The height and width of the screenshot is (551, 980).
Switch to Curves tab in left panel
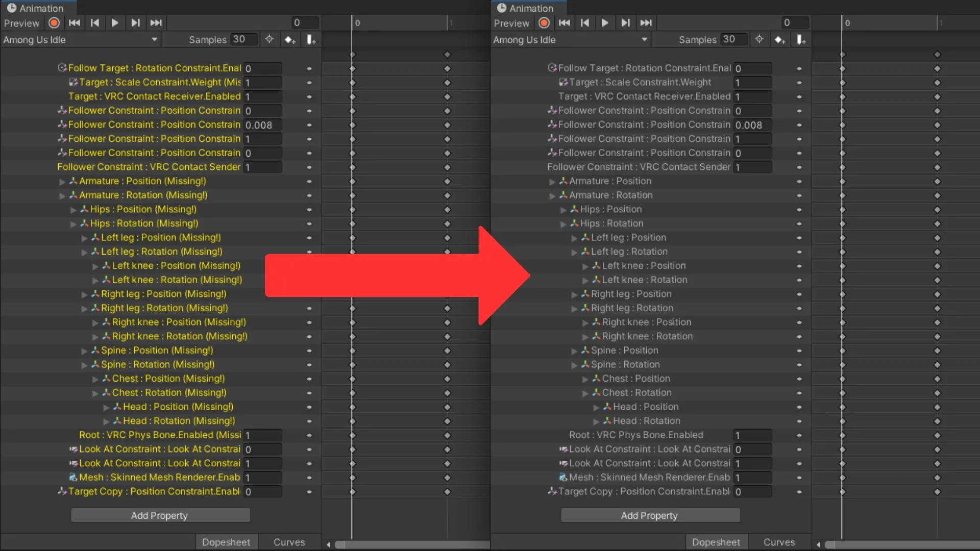289,542
